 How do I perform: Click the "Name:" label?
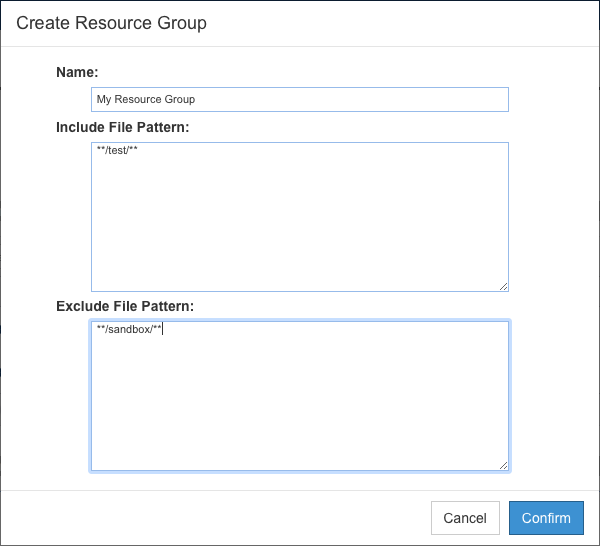(x=77, y=72)
